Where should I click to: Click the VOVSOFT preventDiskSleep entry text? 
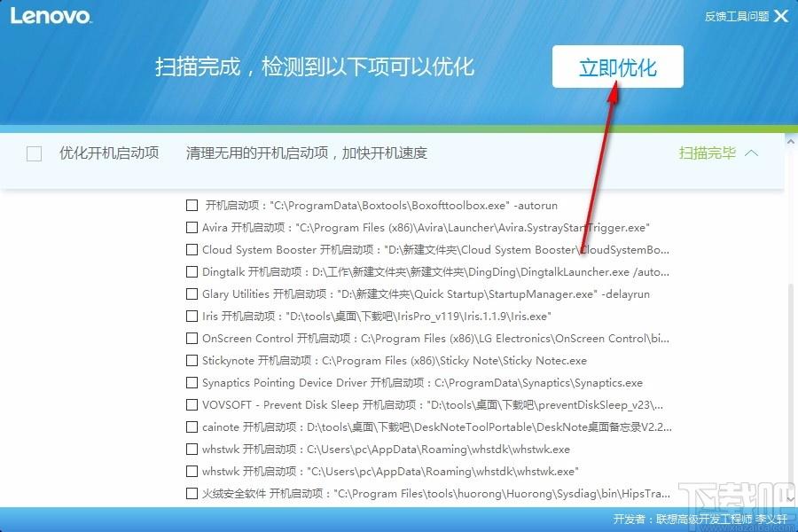pyautogui.click(x=433, y=404)
